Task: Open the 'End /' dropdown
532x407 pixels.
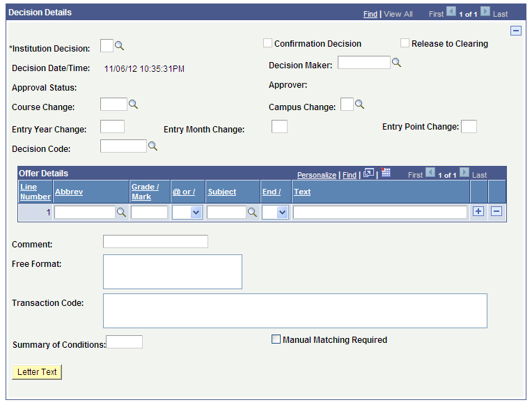Action: pos(276,213)
